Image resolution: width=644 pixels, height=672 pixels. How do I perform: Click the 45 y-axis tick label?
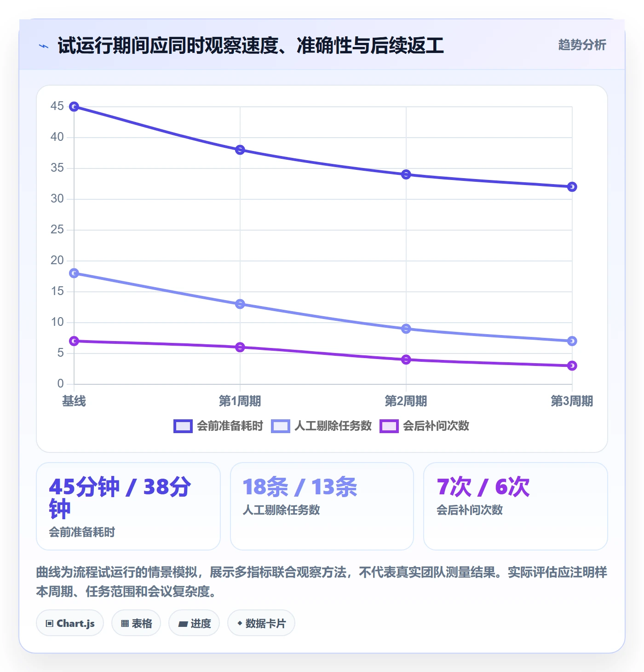click(57, 106)
